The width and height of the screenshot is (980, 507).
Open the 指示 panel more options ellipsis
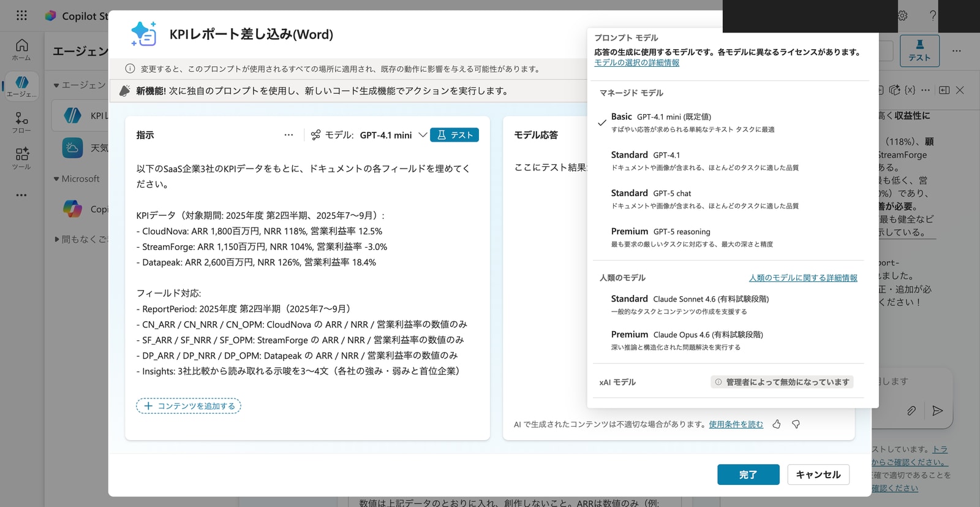click(288, 135)
